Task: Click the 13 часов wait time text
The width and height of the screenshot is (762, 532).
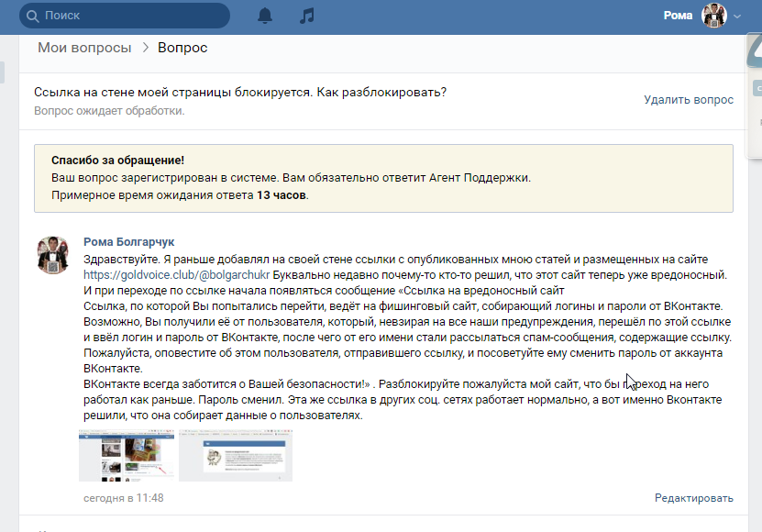Action: (x=282, y=195)
